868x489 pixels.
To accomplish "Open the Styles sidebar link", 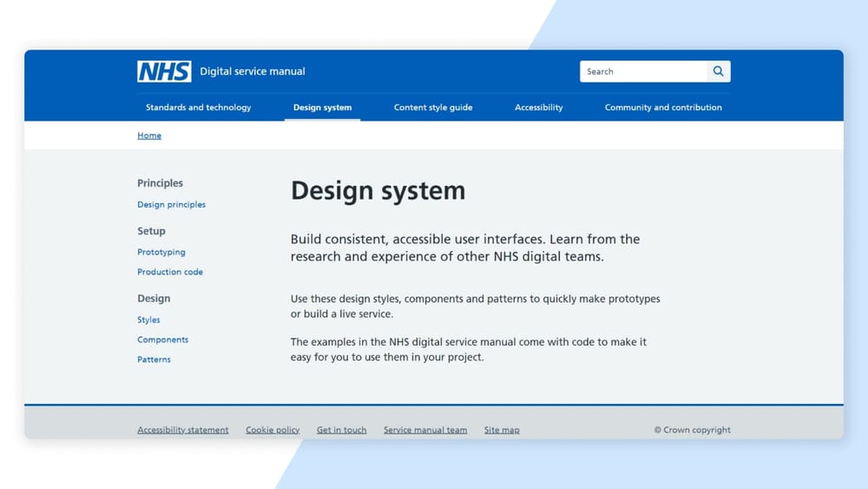I will [148, 320].
